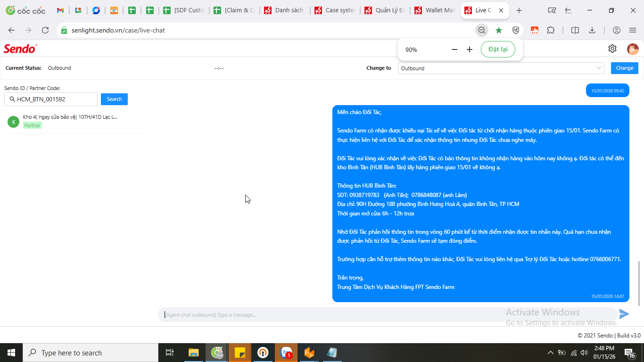Switch to the Gmail tab

60,10
